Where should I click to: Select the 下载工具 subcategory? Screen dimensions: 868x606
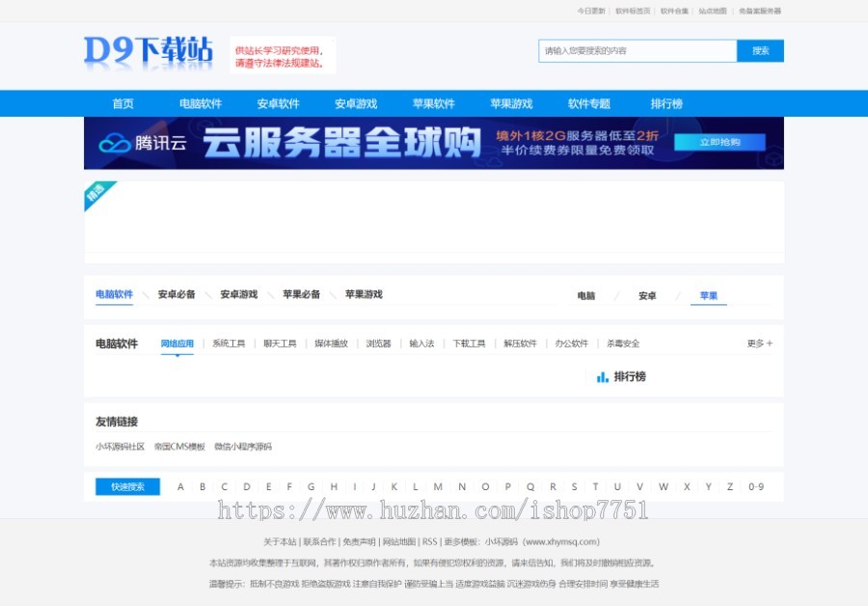click(469, 344)
